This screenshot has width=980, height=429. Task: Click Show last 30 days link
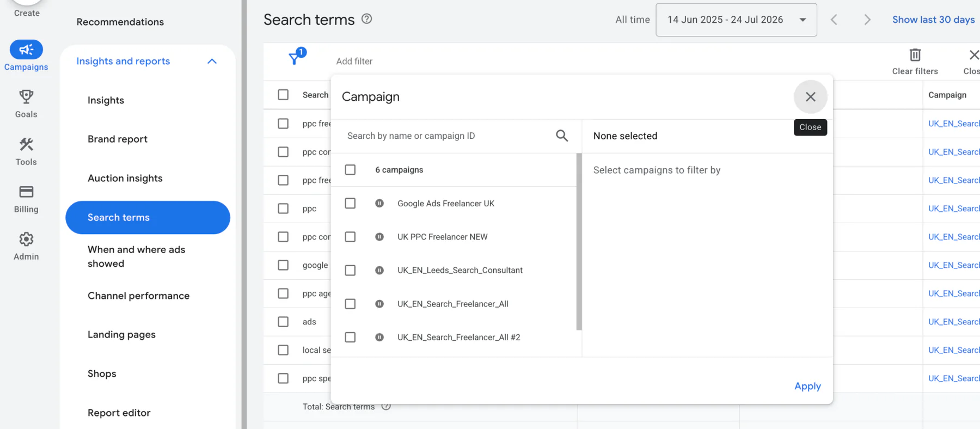pyautogui.click(x=933, y=20)
